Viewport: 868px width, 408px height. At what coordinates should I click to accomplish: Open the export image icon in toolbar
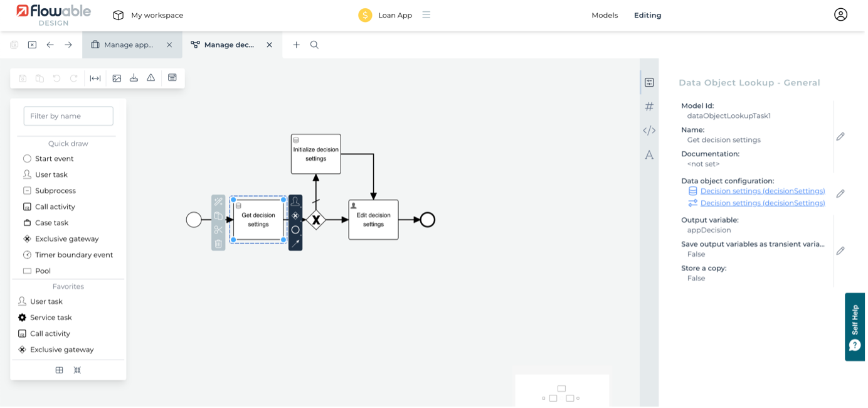116,78
